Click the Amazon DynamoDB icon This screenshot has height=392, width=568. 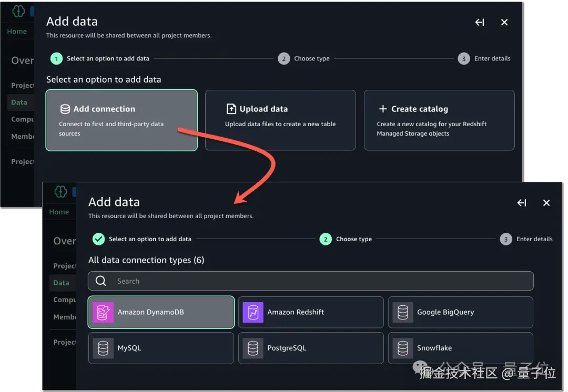click(x=103, y=312)
